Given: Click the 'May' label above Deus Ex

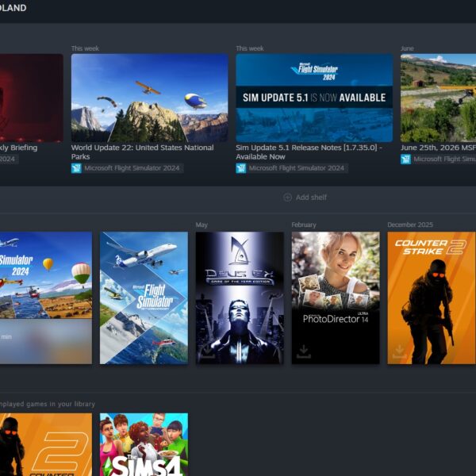Looking at the screenshot, I should click(x=202, y=225).
